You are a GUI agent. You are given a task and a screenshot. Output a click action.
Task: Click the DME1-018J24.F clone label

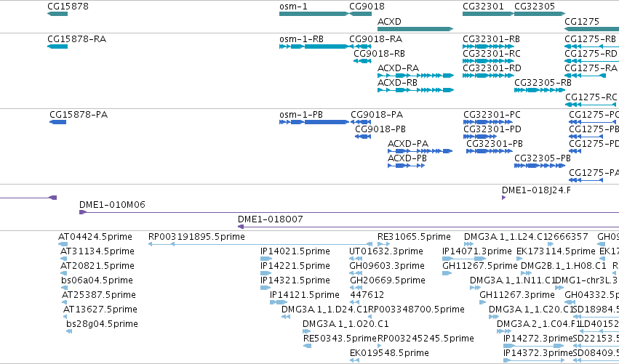536,190
